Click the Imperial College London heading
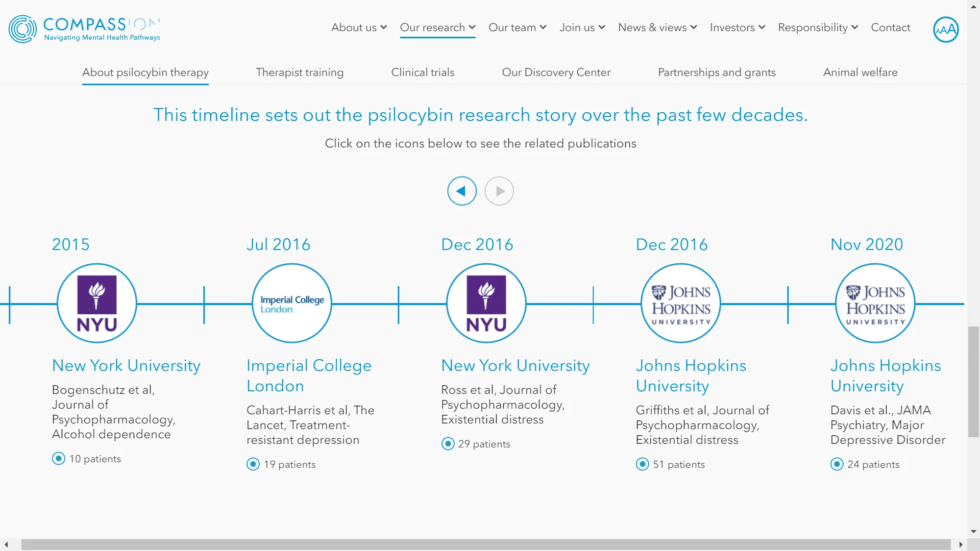This screenshot has width=980, height=551. pyautogui.click(x=309, y=375)
